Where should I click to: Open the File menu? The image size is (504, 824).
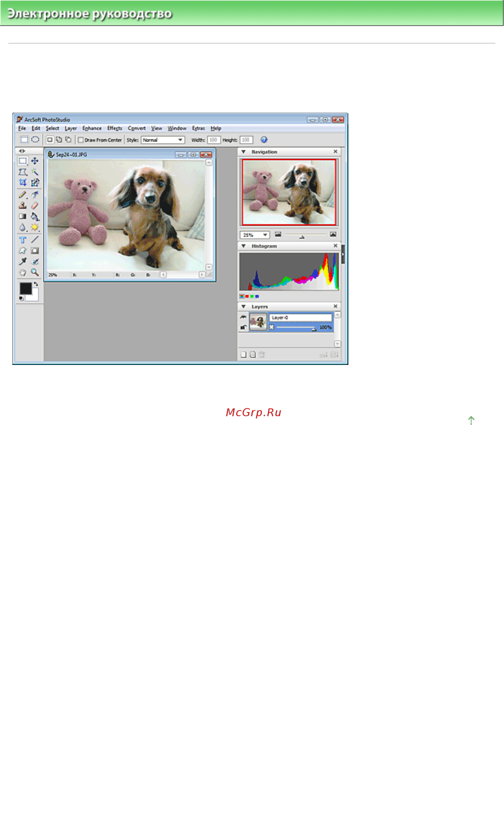[22, 128]
